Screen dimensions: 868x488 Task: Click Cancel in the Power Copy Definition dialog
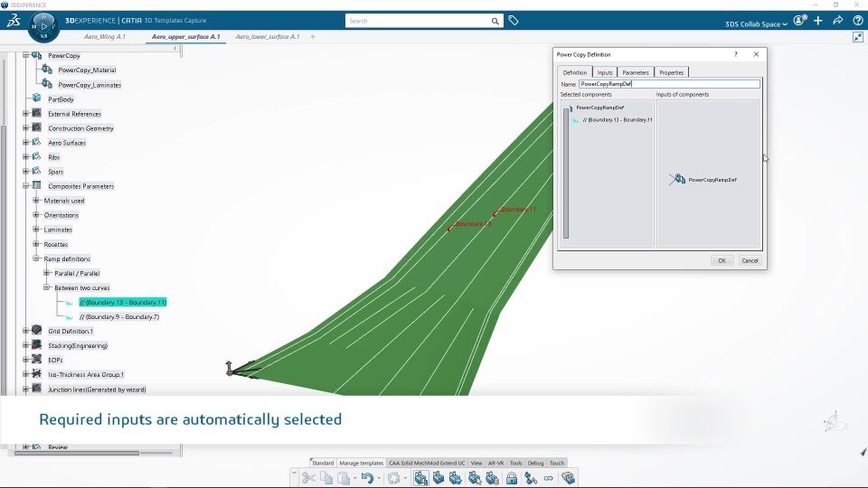[x=750, y=260]
